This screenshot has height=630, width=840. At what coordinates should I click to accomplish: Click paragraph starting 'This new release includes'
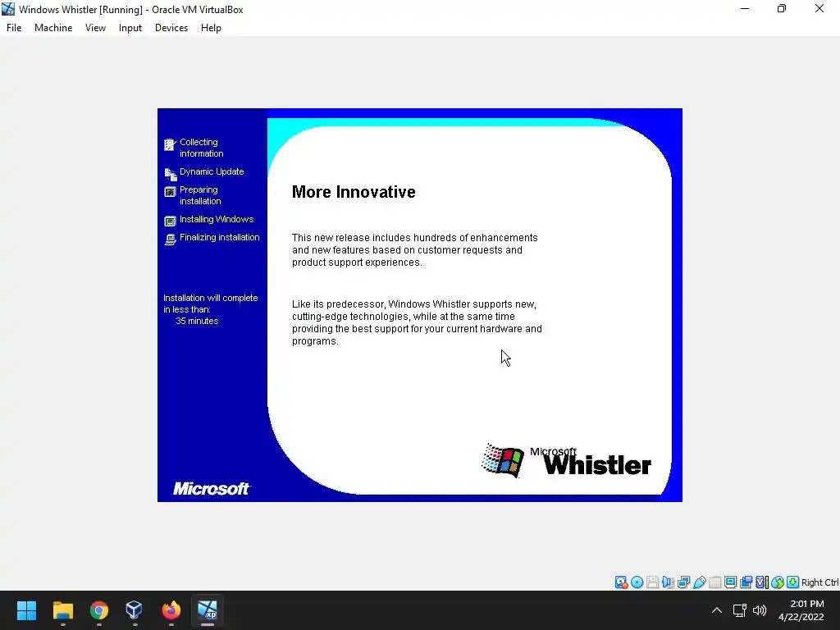414,249
